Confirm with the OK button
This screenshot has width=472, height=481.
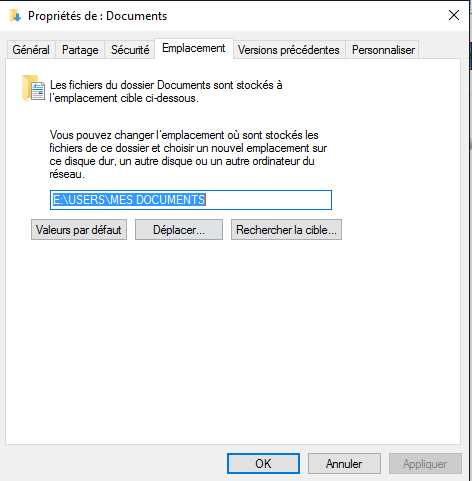[x=263, y=464]
